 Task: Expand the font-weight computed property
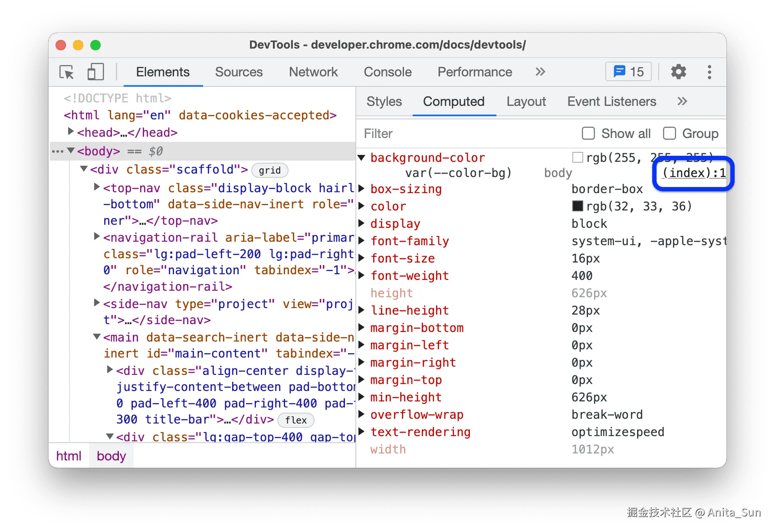361,276
